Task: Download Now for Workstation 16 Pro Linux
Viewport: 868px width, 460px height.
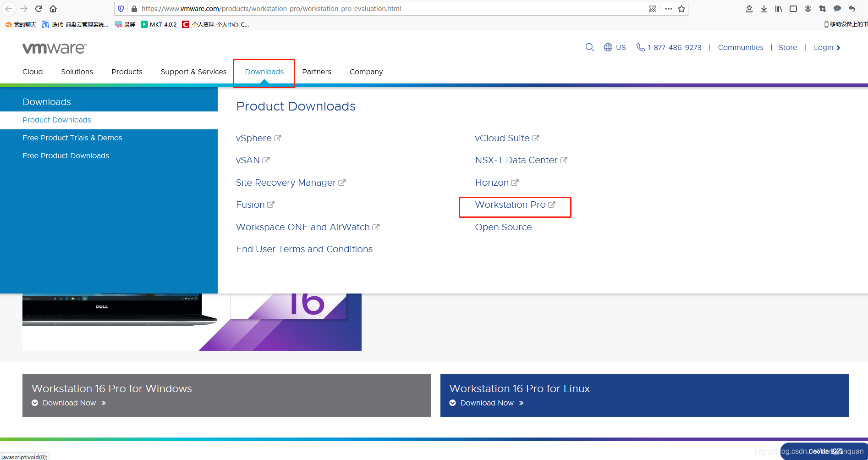Action: (x=487, y=403)
